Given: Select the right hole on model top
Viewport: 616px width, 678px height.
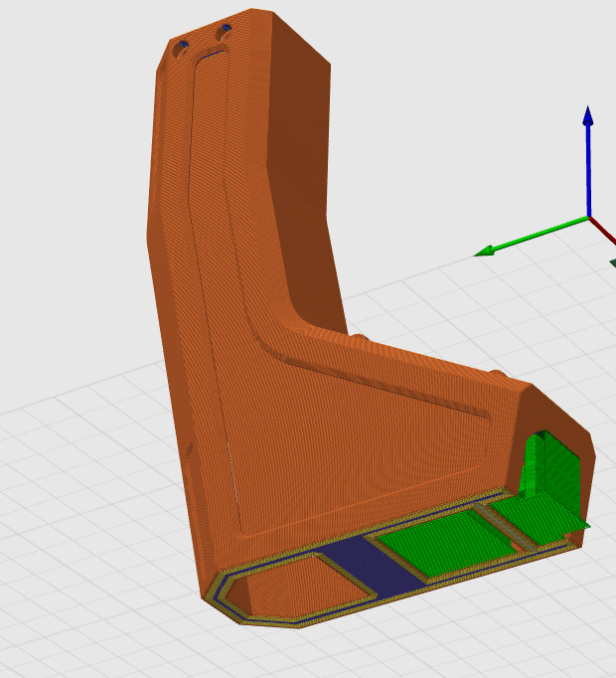Looking at the screenshot, I should (224, 31).
